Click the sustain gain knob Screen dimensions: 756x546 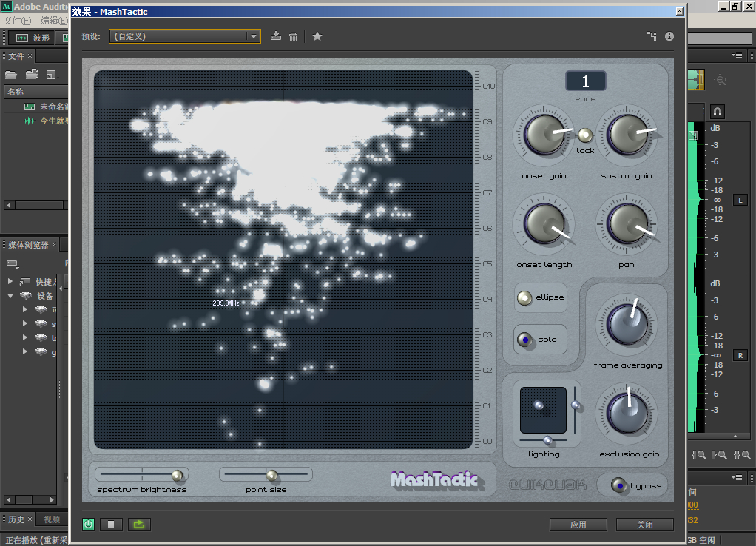click(627, 135)
